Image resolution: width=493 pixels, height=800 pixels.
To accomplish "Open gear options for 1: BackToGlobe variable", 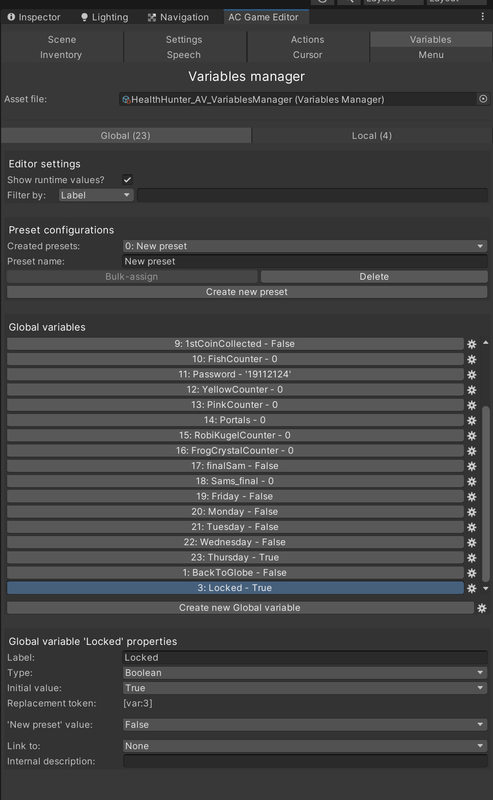I will coord(472,573).
